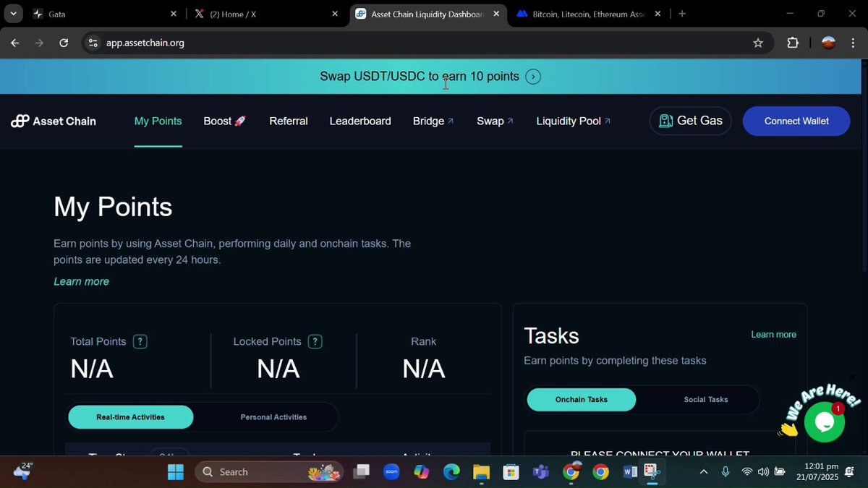This screenshot has width=868, height=488.
Task: Open the Swap external link
Action: (495, 121)
